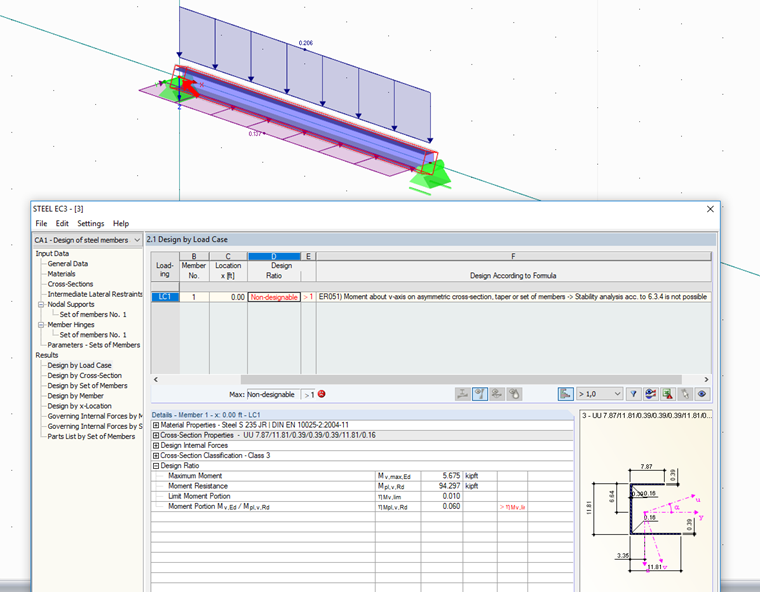760x592 pixels.
Task: Collapse the Nodal Supports tree node
Action: click(41, 304)
